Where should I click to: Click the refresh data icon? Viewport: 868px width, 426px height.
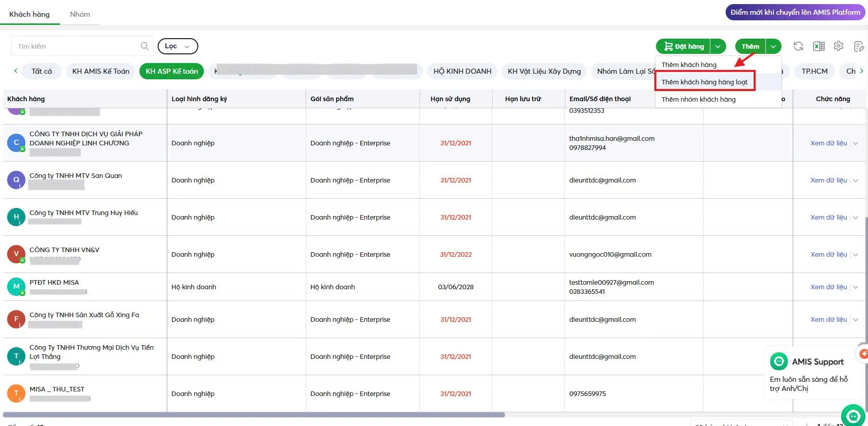pos(798,46)
